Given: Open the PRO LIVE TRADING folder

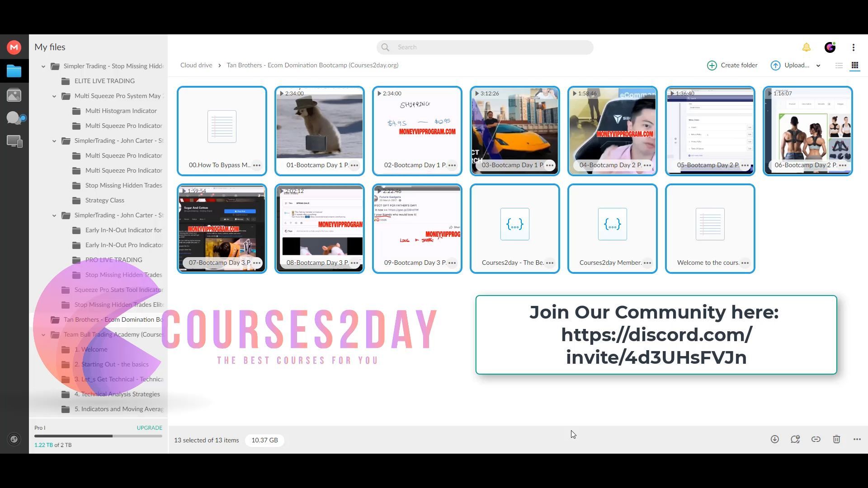Looking at the screenshot, I should 113,260.
